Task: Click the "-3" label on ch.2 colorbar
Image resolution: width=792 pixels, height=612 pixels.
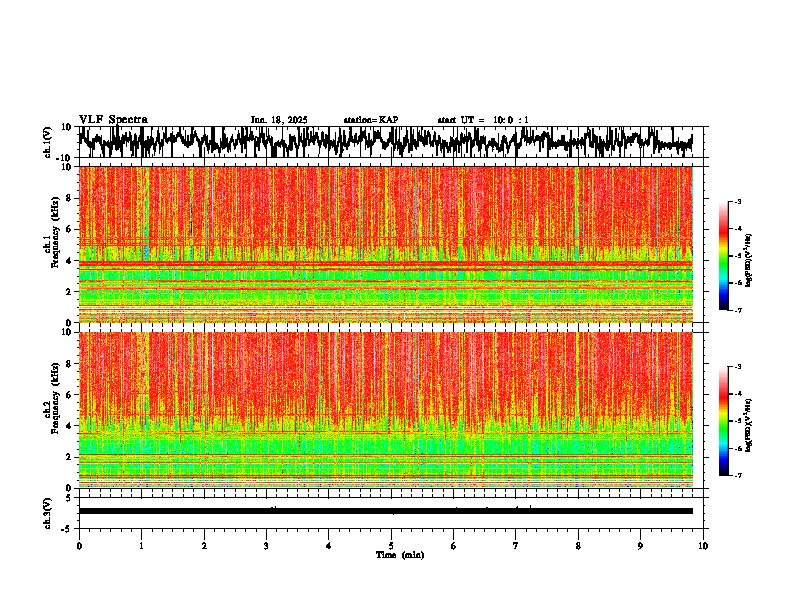Action: [737, 367]
